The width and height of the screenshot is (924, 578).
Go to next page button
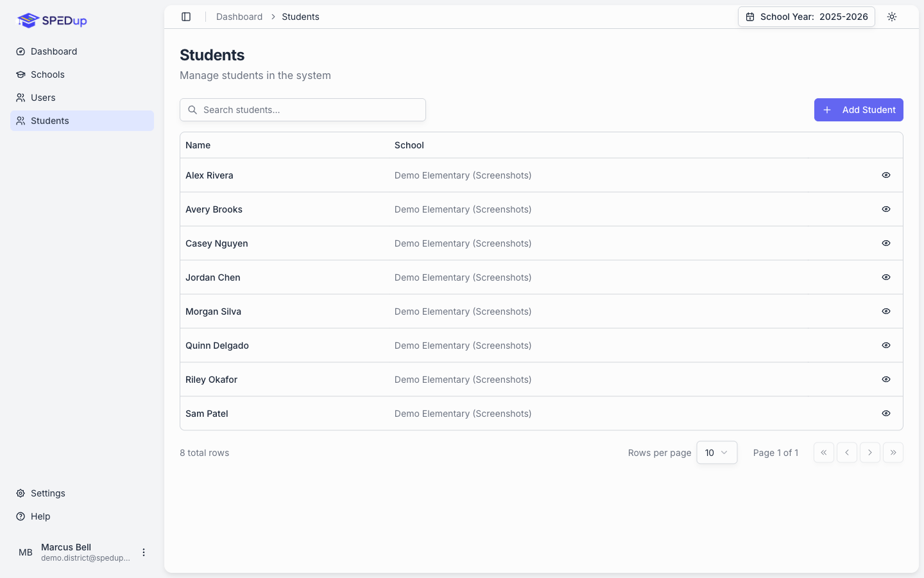point(870,453)
